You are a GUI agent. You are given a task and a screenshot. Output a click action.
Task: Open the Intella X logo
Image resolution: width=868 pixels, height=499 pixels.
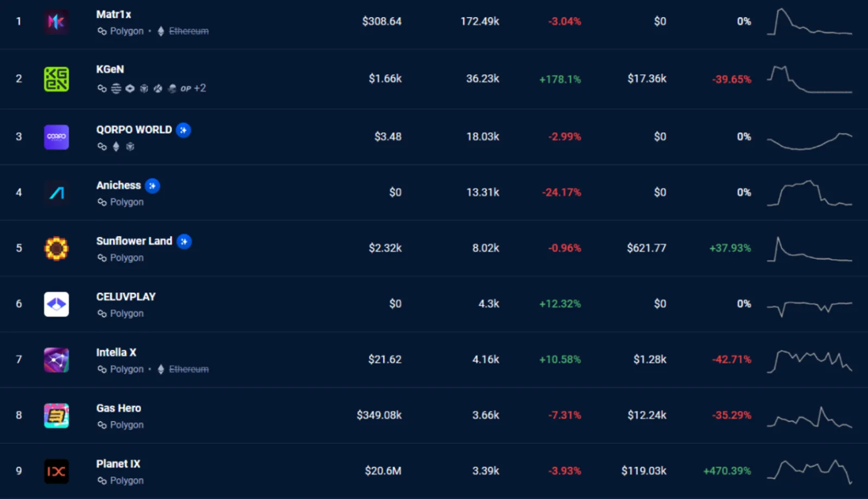56,360
